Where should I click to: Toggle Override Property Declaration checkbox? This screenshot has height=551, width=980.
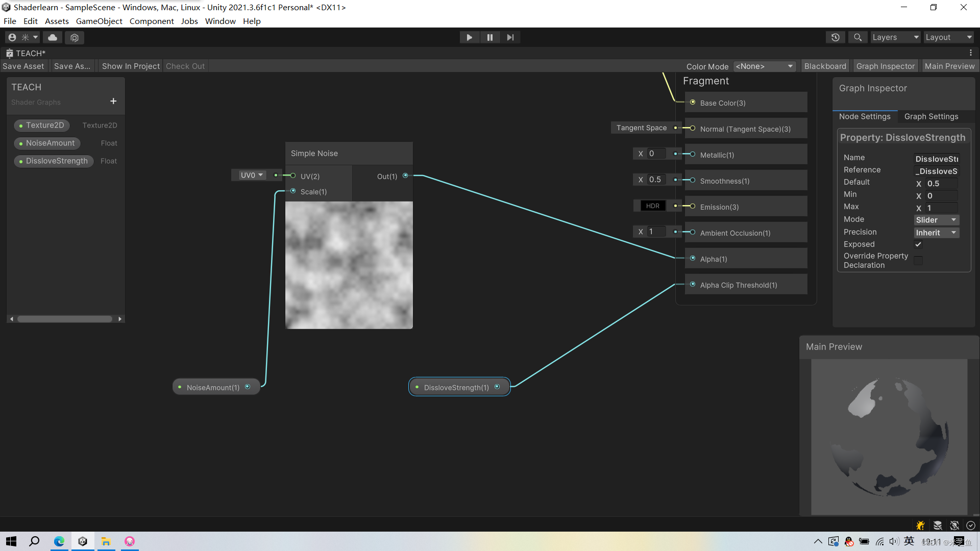918,260
